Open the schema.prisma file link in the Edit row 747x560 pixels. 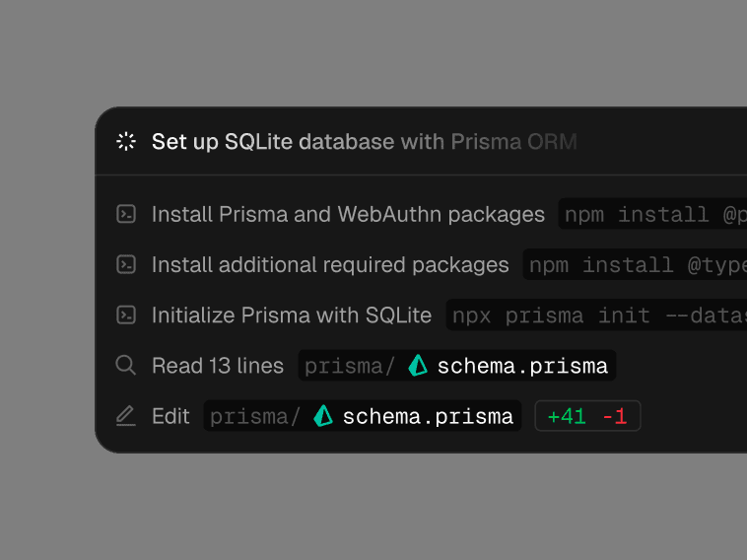pyautogui.click(x=428, y=416)
